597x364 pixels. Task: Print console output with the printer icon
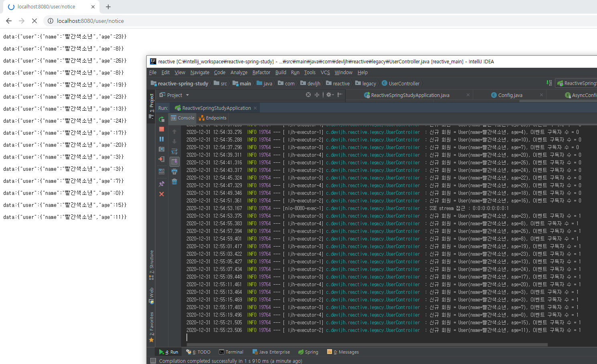tap(174, 172)
